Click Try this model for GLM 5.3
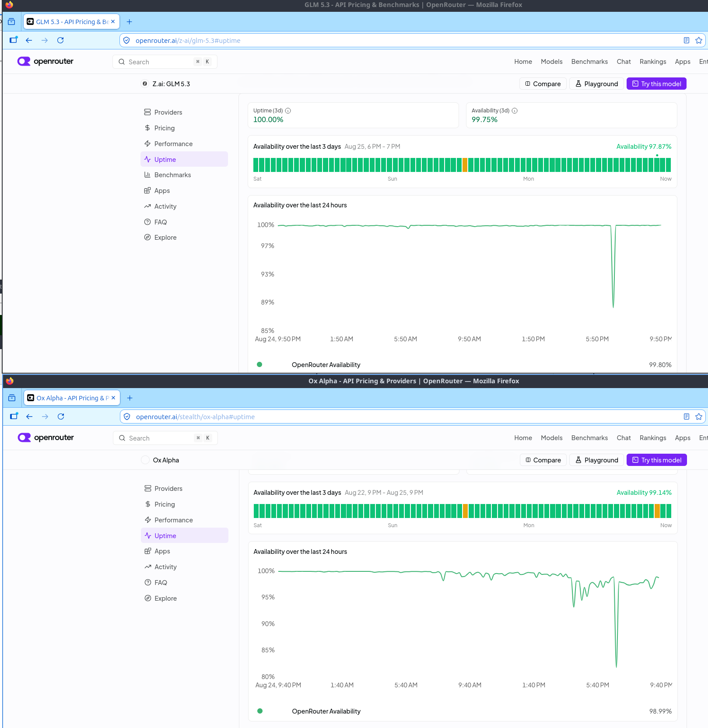 point(656,84)
